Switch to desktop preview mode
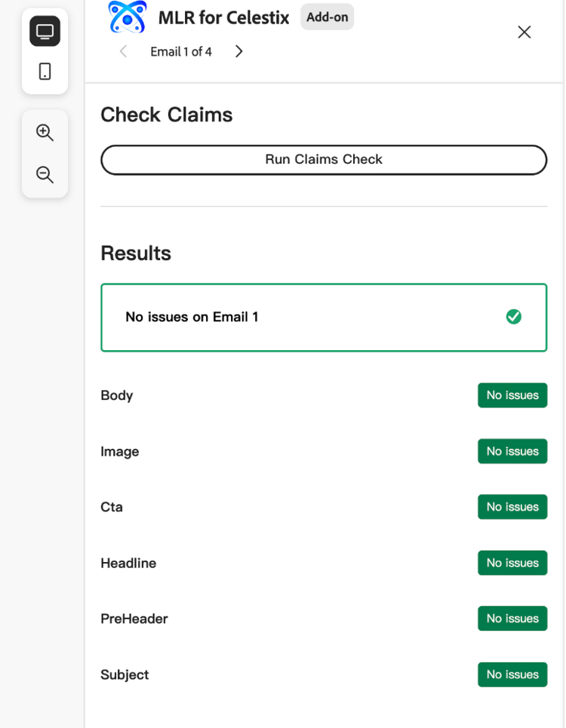 click(x=45, y=31)
